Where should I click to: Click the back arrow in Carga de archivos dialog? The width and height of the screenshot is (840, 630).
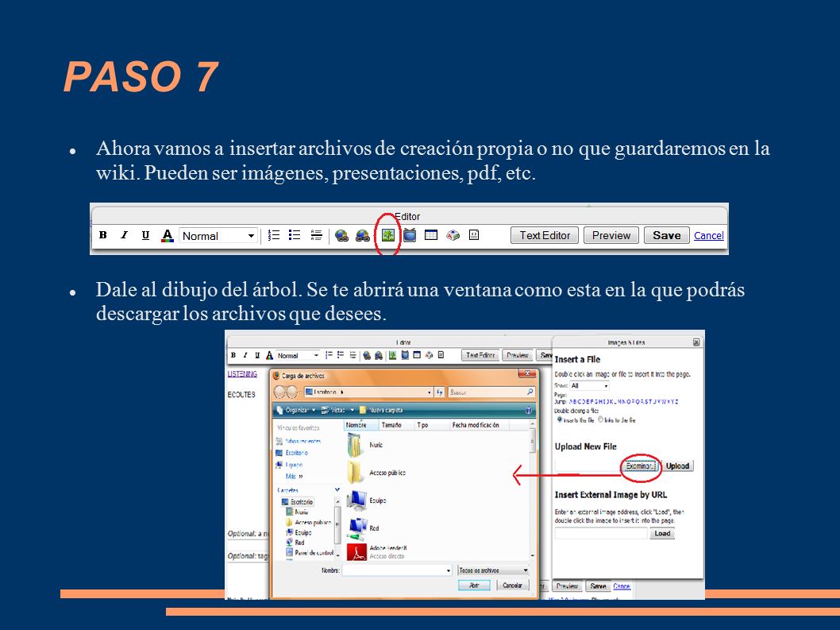tap(279, 392)
